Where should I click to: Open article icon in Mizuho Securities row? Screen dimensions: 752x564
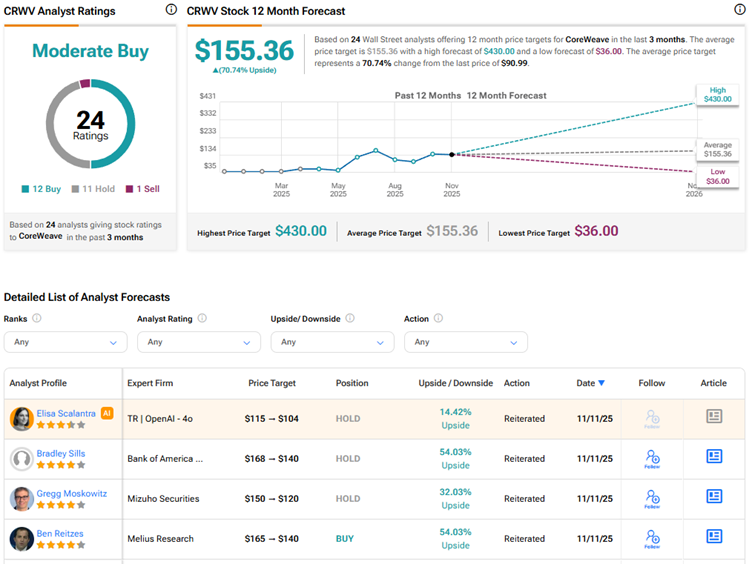(714, 496)
